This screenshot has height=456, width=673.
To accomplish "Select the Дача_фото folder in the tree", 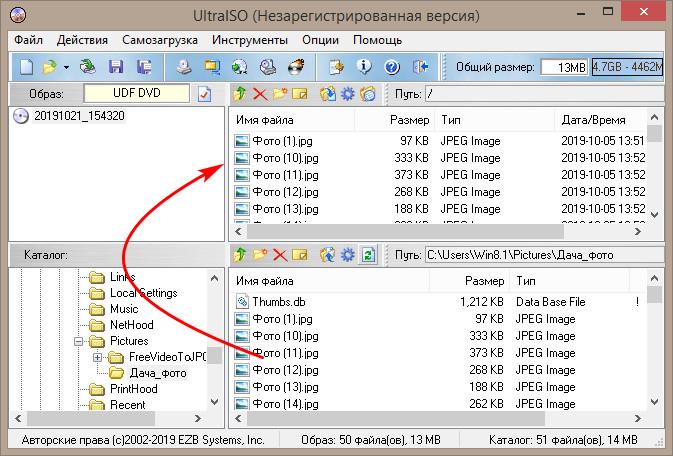I will 158,373.
